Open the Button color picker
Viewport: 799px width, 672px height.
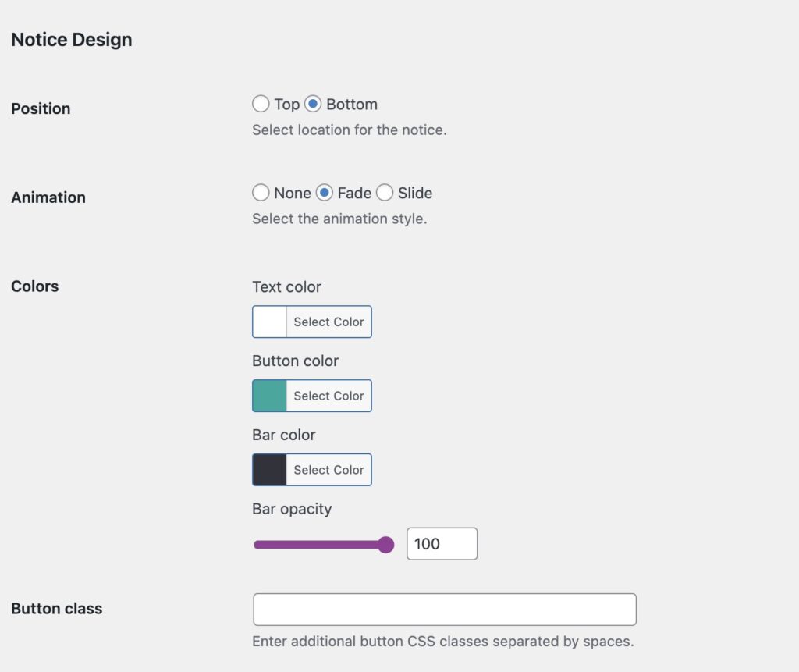pyautogui.click(x=328, y=396)
